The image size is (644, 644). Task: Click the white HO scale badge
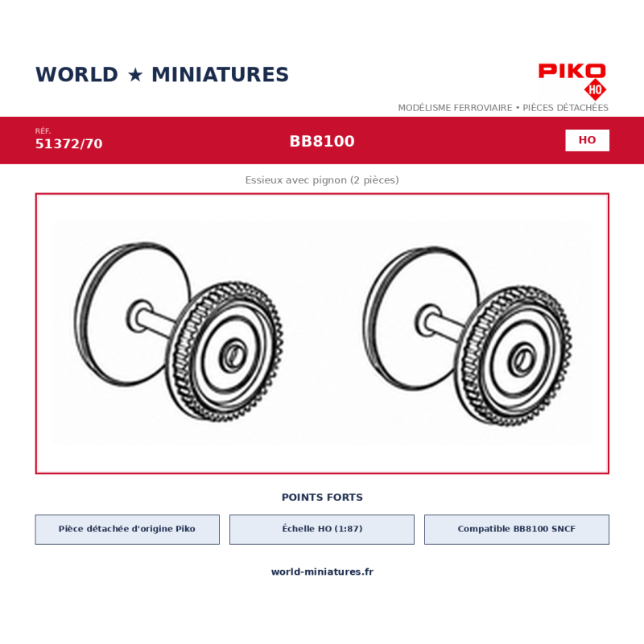pos(587,140)
